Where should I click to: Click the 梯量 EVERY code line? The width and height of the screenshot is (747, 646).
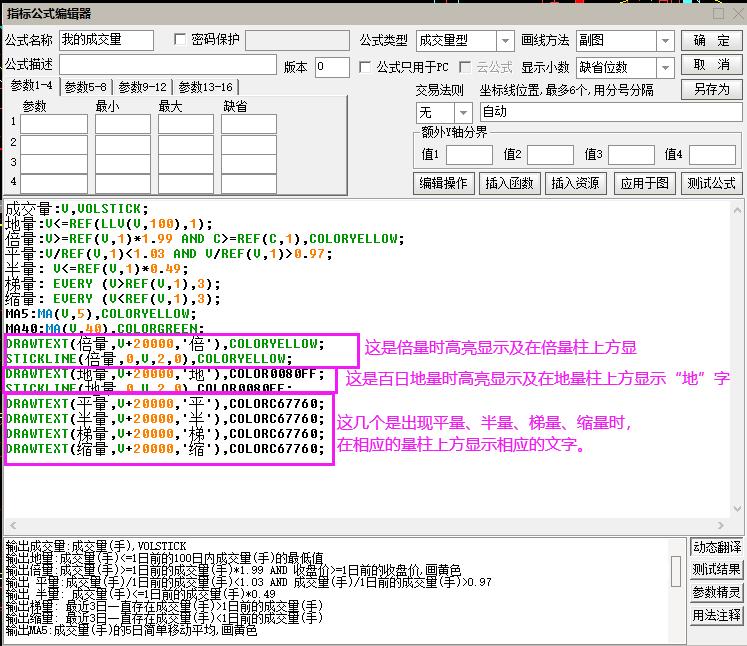(x=113, y=284)
